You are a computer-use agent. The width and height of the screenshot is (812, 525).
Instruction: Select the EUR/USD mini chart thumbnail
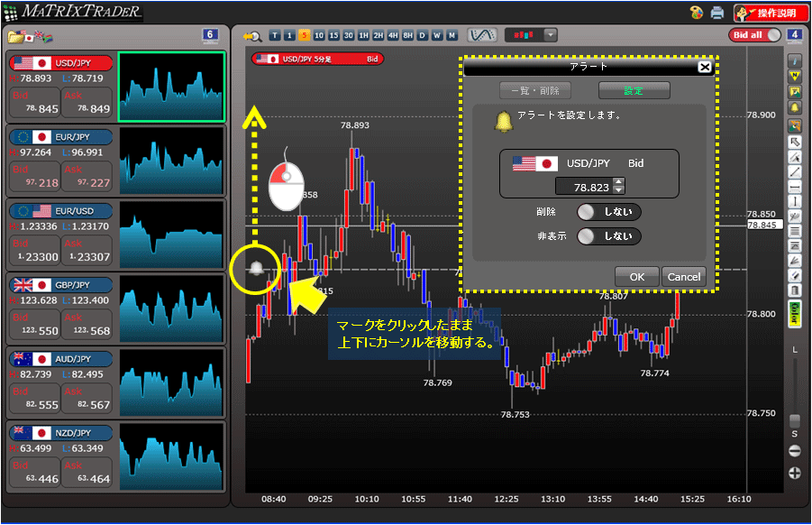tap(171, 235)
